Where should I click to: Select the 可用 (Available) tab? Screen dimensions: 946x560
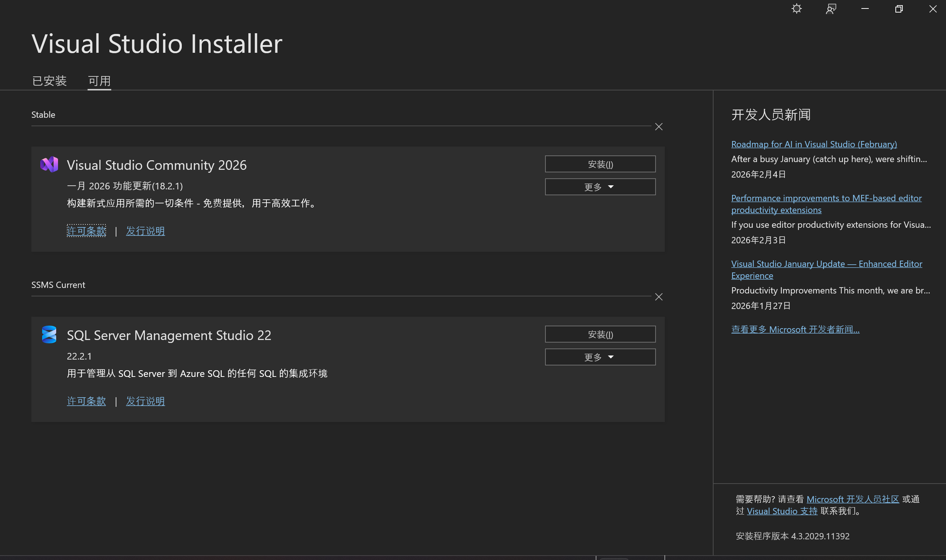pos(99,81)
